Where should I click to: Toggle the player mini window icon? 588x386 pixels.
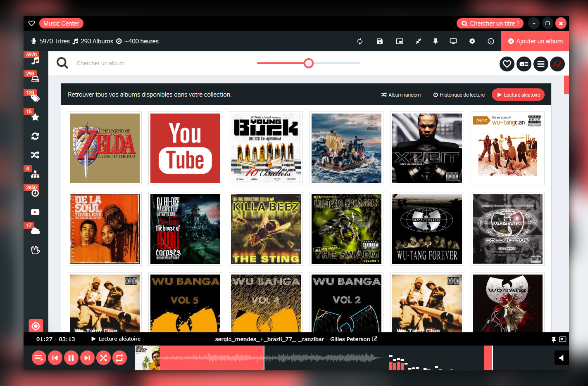[x=563, y=339]
